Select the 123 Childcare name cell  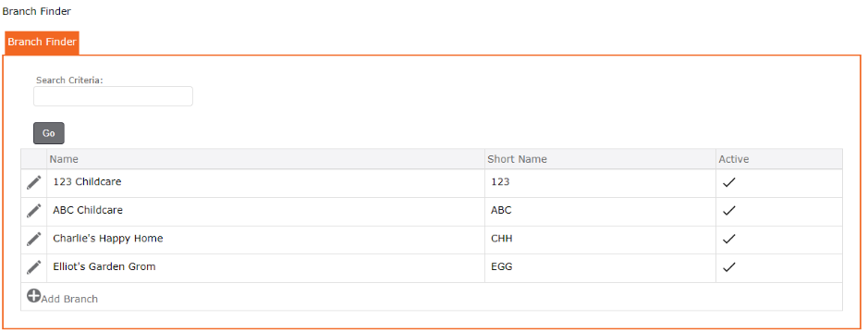[265, 183]
